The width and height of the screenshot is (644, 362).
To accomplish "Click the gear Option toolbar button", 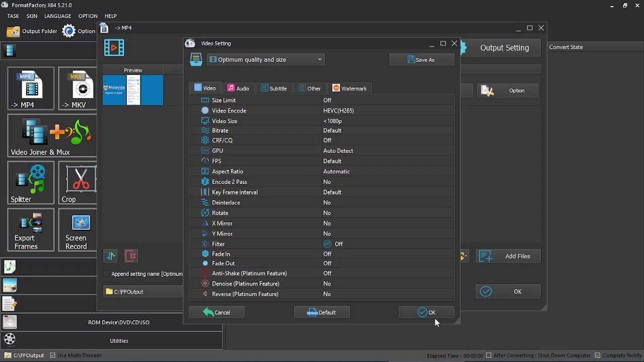I will pos(79,31).
